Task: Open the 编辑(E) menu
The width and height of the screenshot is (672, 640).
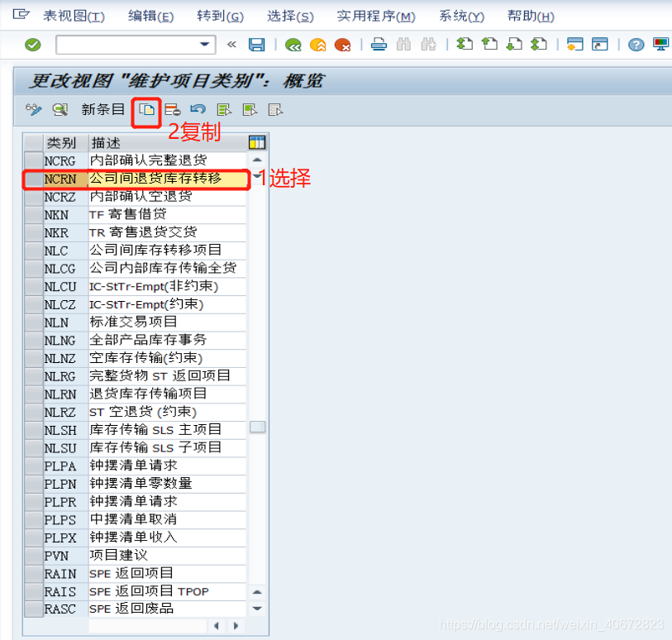Action: click(151, 17)
